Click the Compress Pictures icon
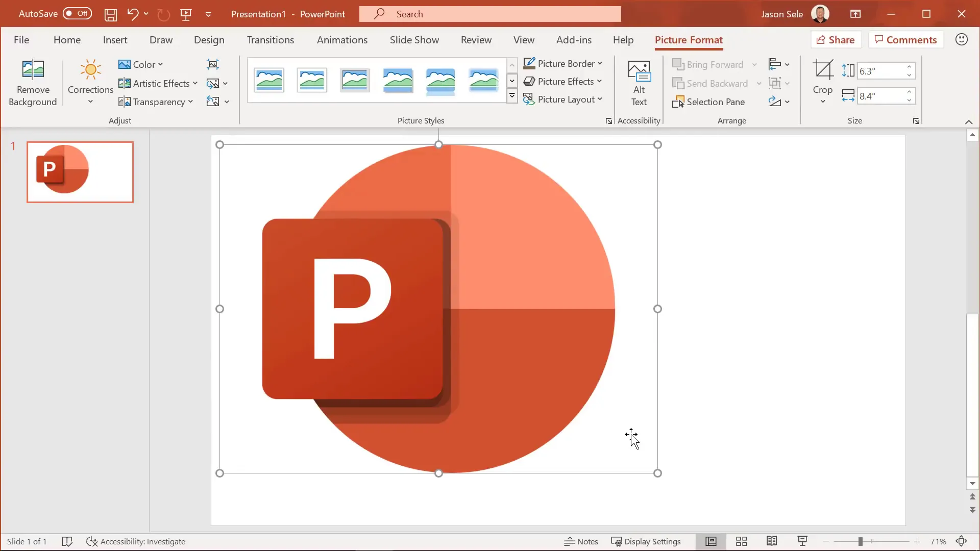The width and height of the screenshot is (980, 551). (x=213, y=64)
